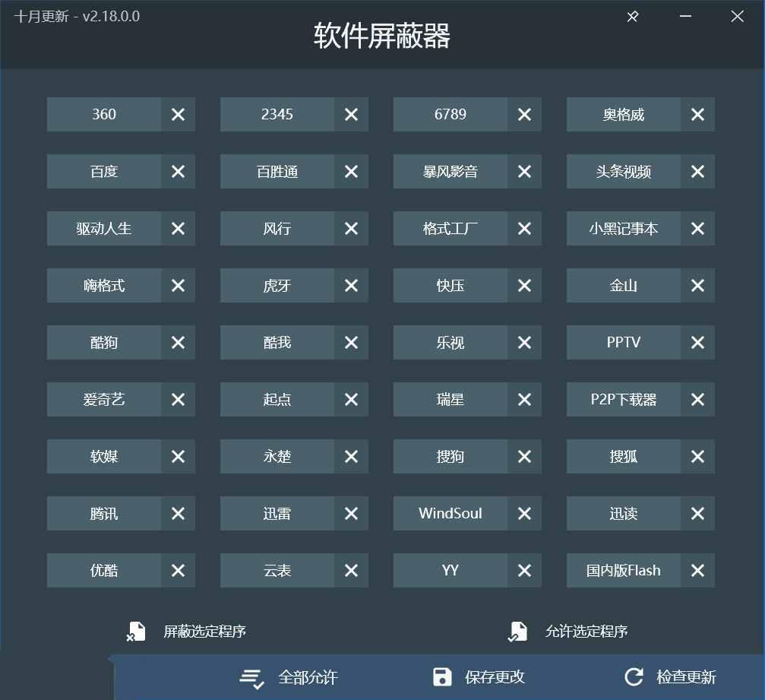This screenshot has width=765, height=700.
Task: Pin the window with the always-on-top icon
Action: click(633, 16)
